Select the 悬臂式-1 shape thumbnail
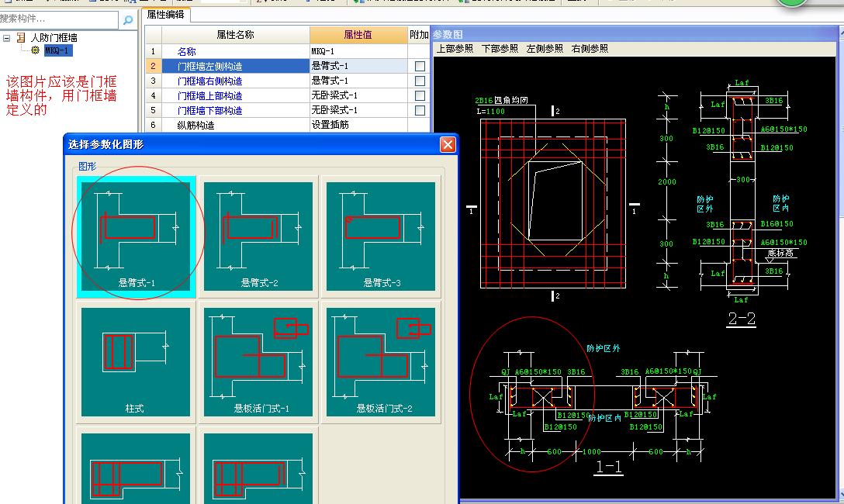This screenshot has height=504, width=844. point(136,236)
